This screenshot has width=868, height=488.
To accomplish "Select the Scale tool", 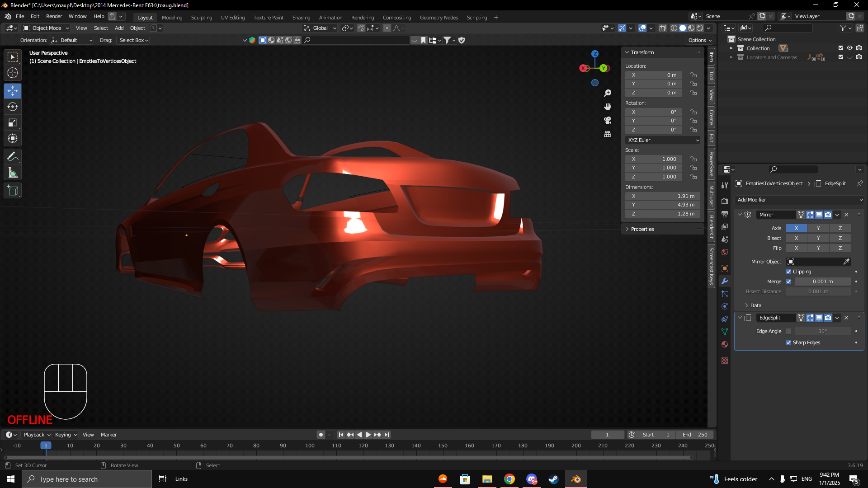I will pos(13,123).
